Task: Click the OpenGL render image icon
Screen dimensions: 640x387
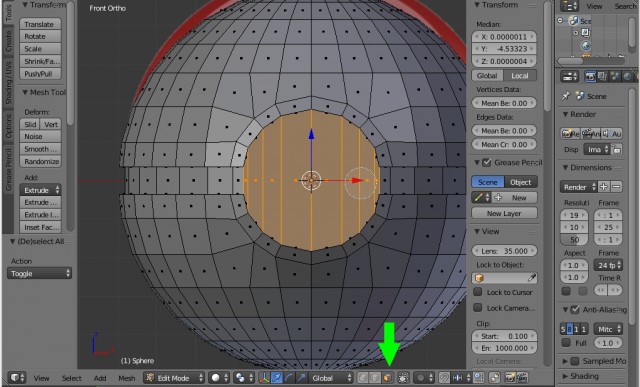Action: (510, 378)
